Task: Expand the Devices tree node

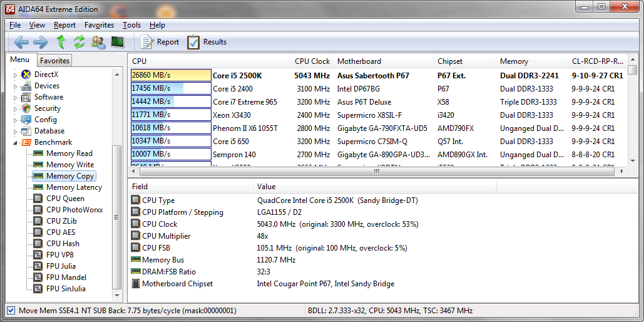Action: coord(16,86)
